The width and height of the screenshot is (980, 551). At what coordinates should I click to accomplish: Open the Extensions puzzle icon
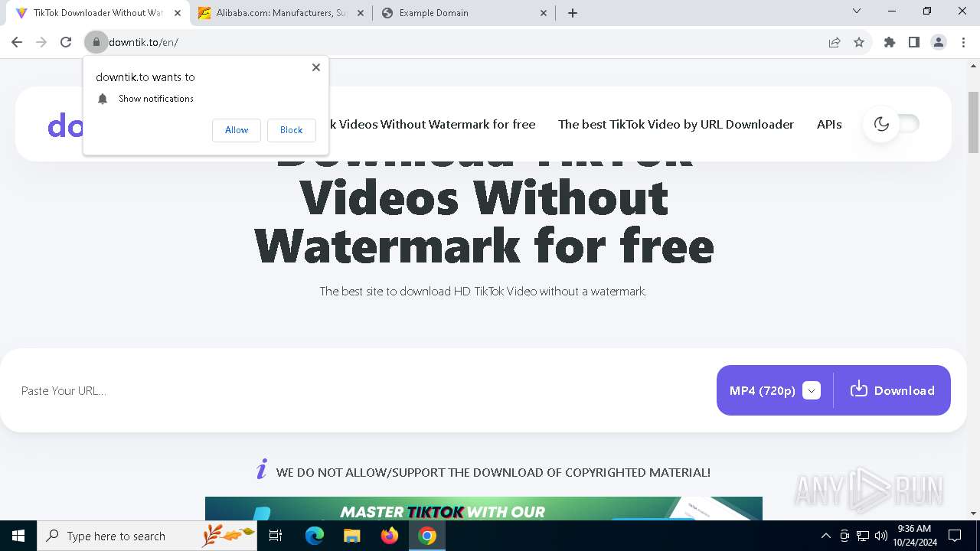point(890,42)
